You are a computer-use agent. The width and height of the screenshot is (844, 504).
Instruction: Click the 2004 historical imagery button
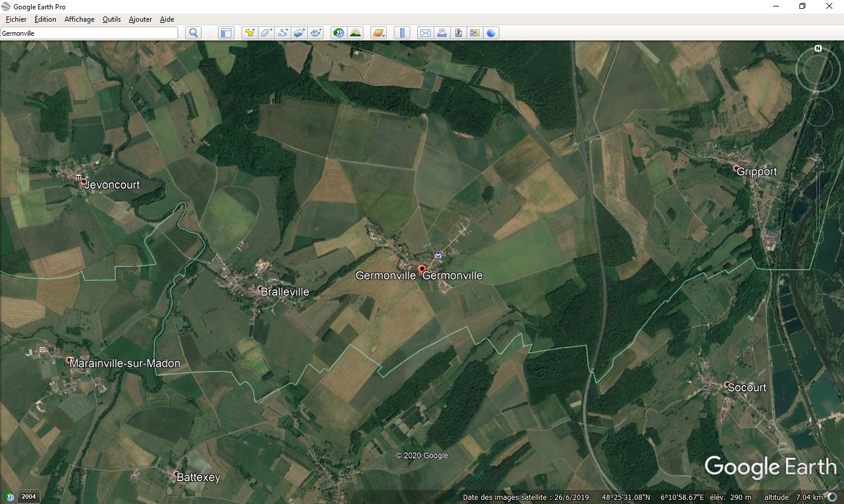[28, 496]
